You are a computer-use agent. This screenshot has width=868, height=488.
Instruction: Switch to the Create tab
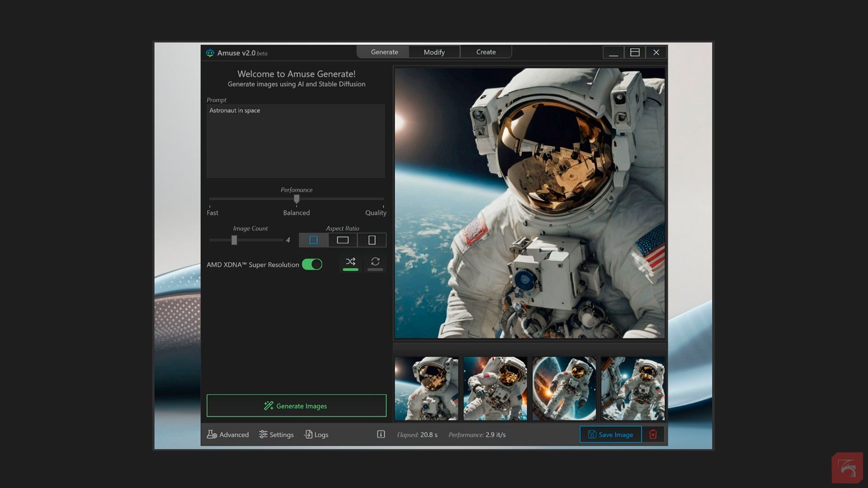[x=486, y=52]
